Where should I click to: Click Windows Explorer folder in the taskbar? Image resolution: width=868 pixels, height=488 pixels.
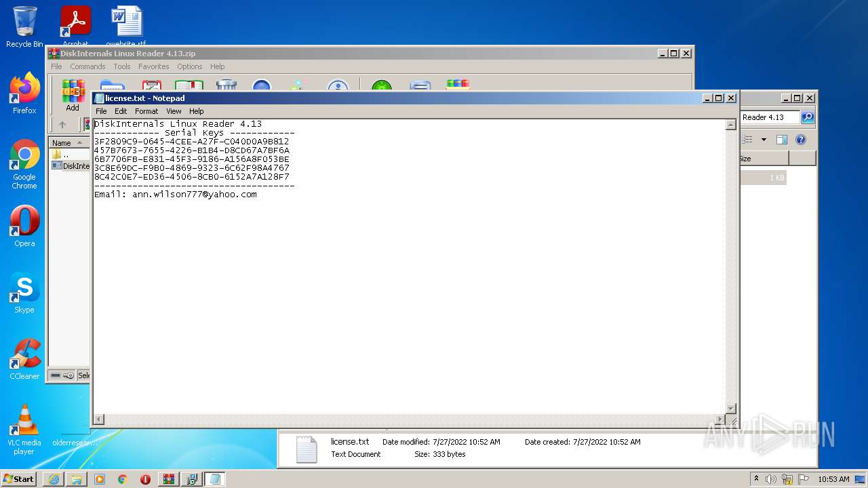pos(77,479)
